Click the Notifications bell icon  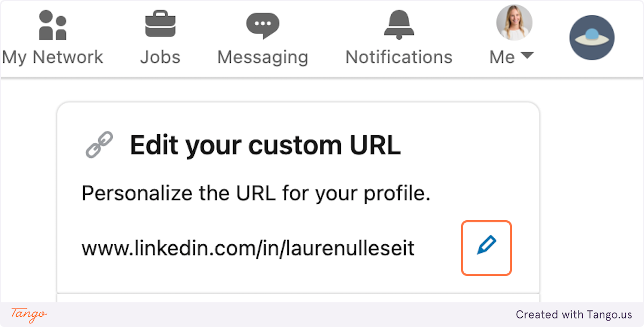click(399, 25)
